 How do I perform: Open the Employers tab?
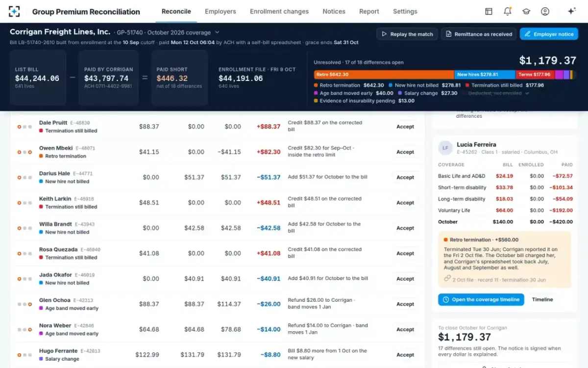tap(220, 11)
